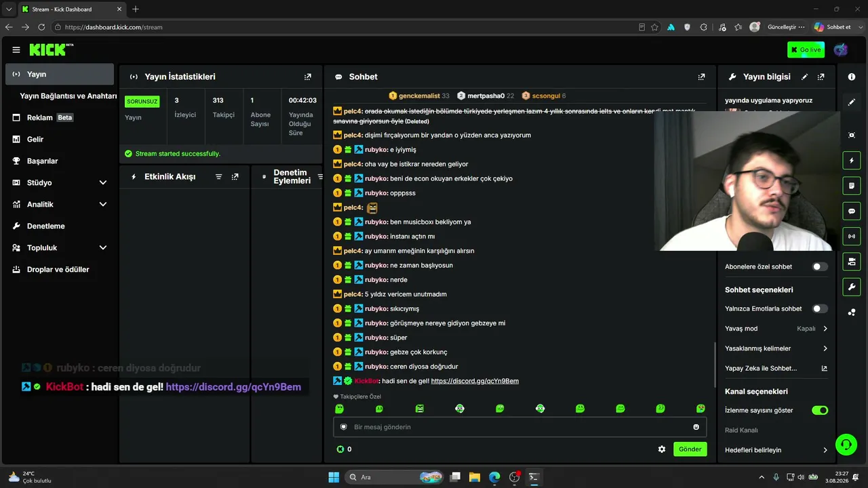Click the green Go live button

click(806, 49)
